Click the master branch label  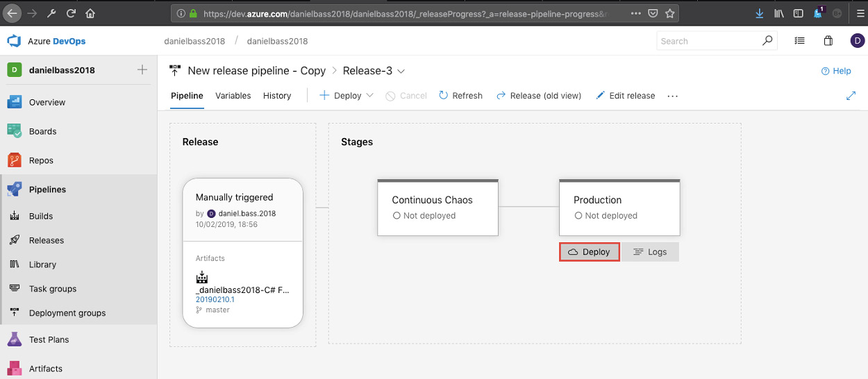(217, 310)
